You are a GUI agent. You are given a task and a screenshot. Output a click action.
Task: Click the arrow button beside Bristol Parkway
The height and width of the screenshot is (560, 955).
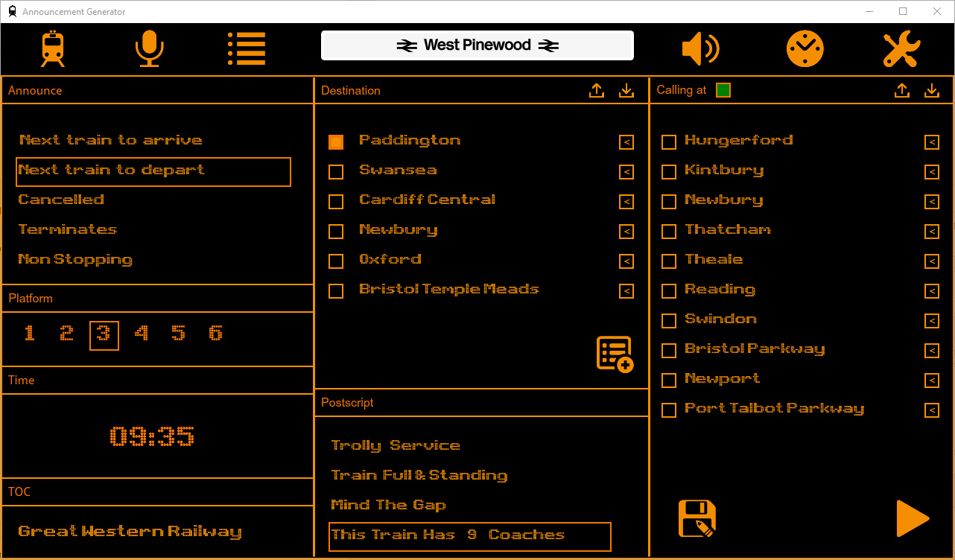932,351
